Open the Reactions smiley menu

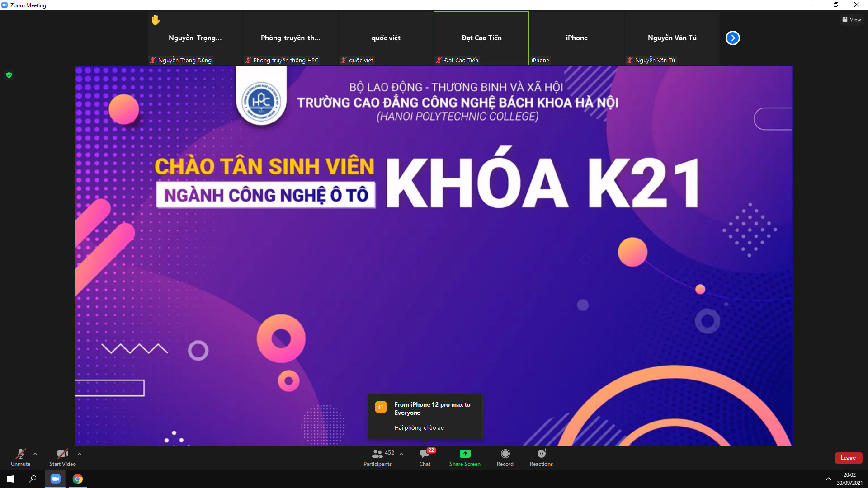click(541, 454)
